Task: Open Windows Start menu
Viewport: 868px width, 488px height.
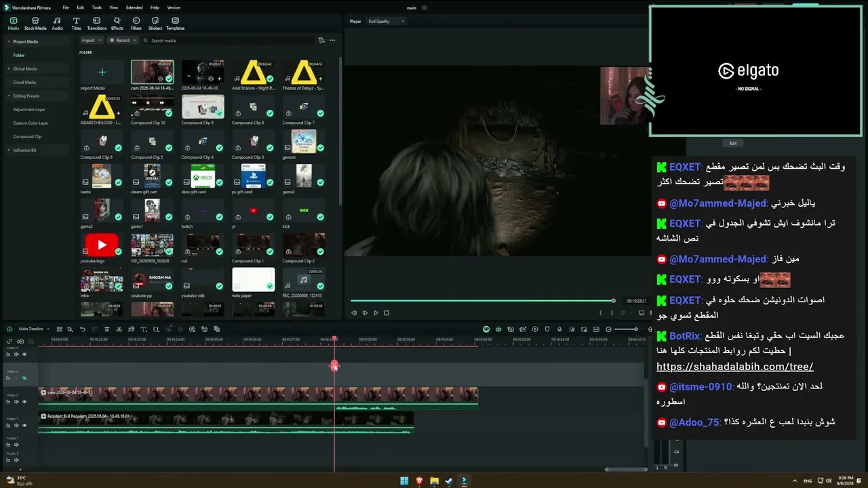Action: point(404,481)
